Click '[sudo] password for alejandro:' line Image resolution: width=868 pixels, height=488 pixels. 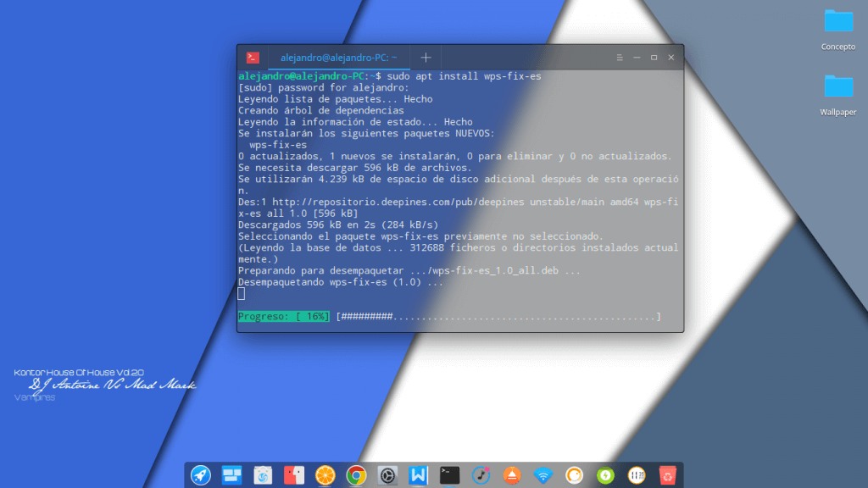324,87
